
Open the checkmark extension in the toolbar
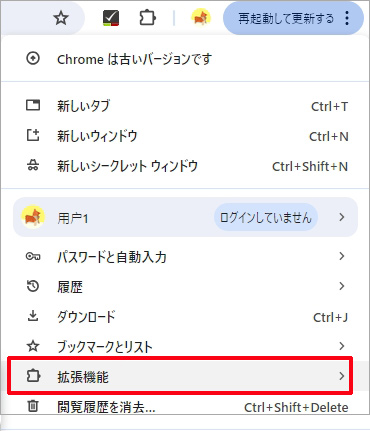tap(111, 18)
